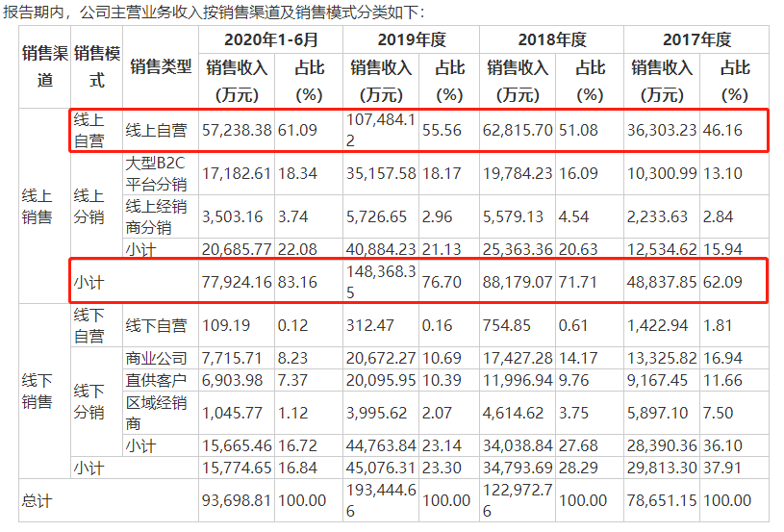
Task: Click the 61.09 percentage cell
Action: click(x=297, y=130)
